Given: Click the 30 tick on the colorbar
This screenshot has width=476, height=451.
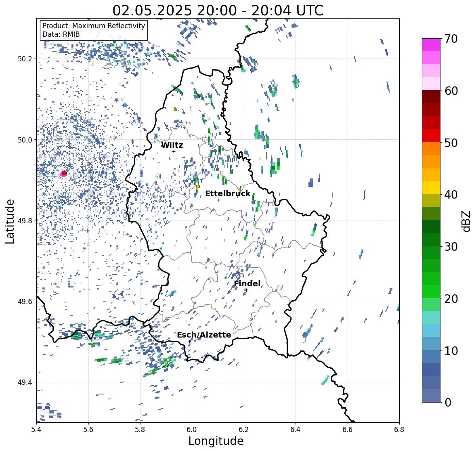Looking at the screenshot, I should 451,246.
